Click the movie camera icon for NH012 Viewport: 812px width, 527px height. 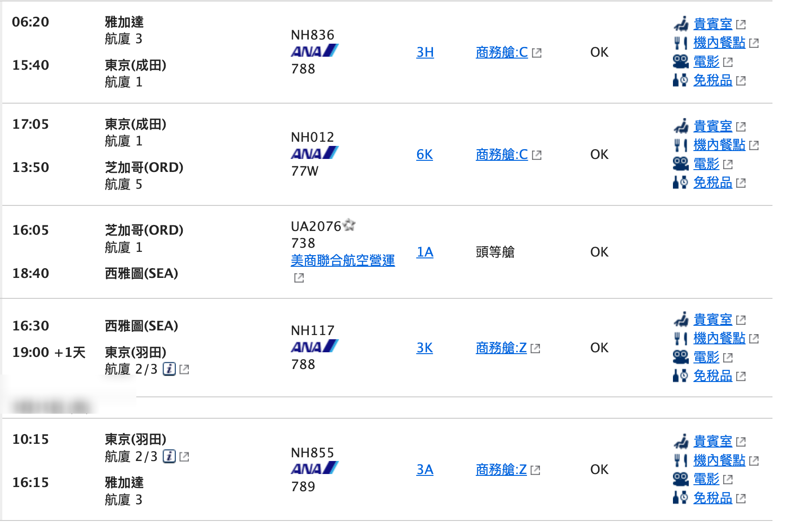tap(681, 164)
